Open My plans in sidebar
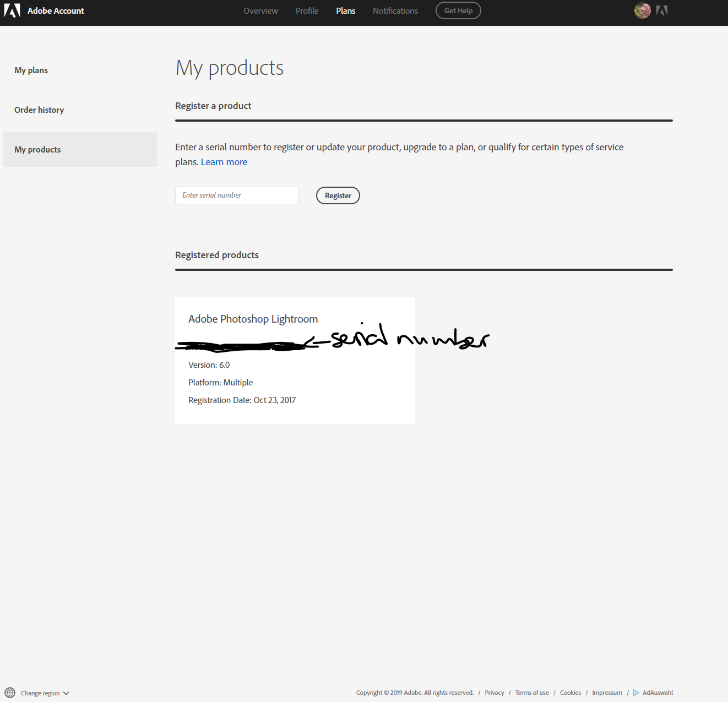This screenshot has height=702, width=728. pyautogui.click(x=80, y=70)
